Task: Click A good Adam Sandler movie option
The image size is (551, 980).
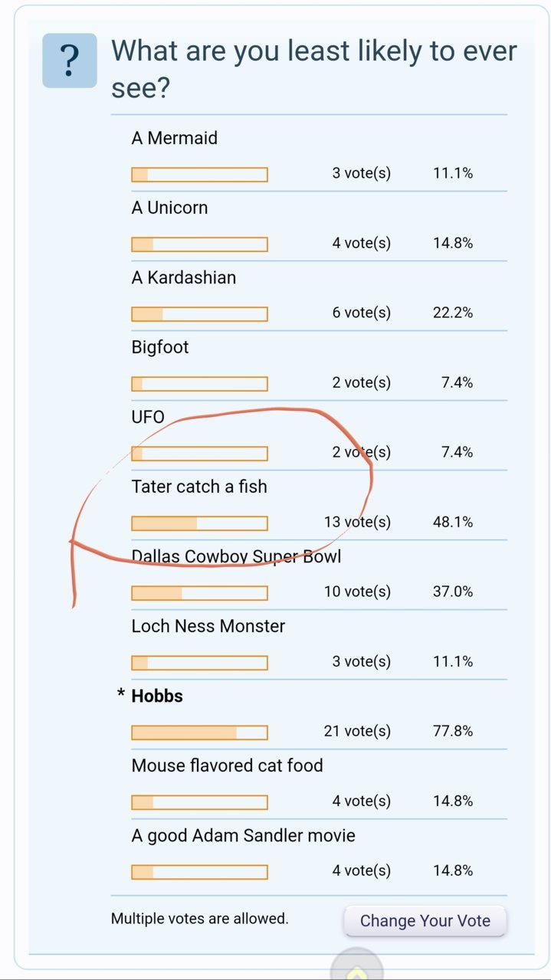Action: coord(244,835)
